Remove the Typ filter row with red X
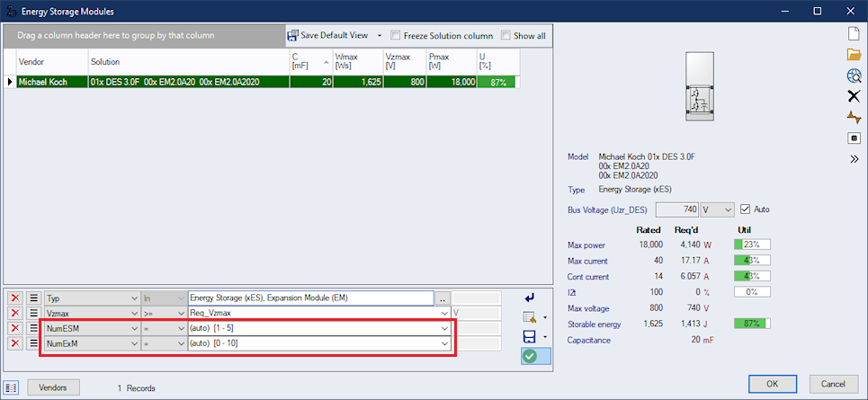 [14, 298]
